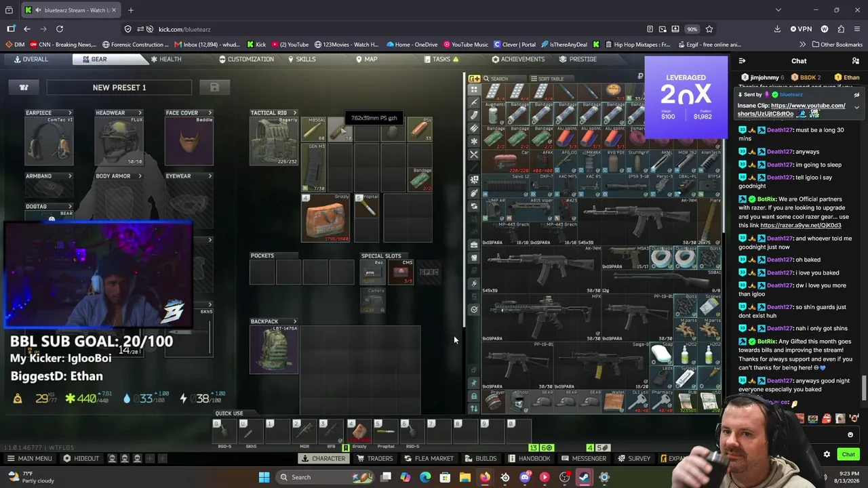Select the FLUX helmet in headwear slot

coord(119,141)
